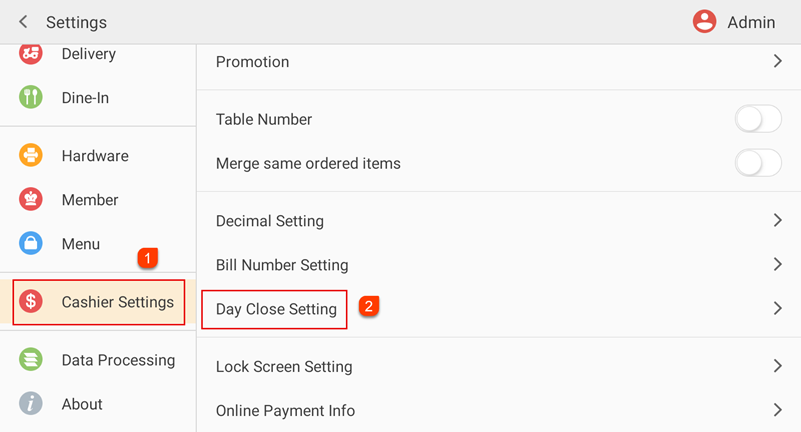Click the blue Menu bag icon
801x432 pixels.
[x=31, y=244]
